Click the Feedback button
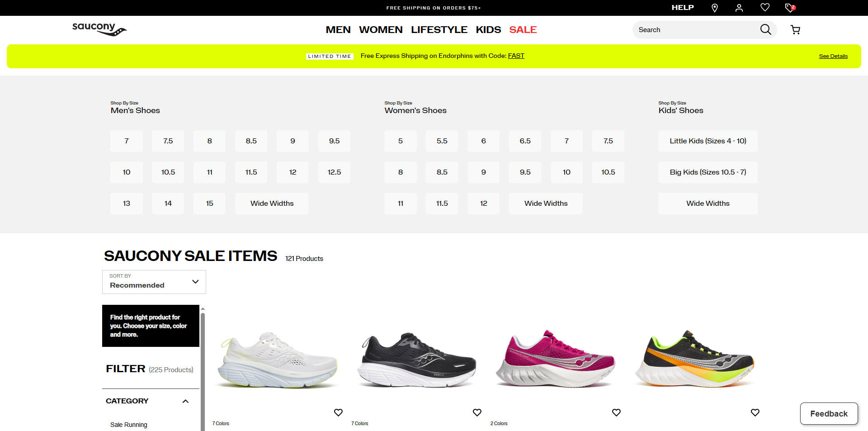Screen dimensions: 868x431 coord(829,413)
